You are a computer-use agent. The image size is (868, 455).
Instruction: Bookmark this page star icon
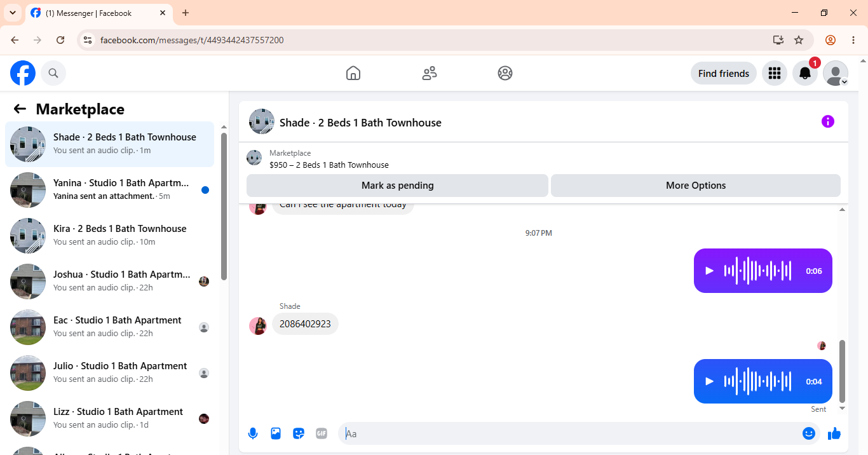(x=799, y=40)
